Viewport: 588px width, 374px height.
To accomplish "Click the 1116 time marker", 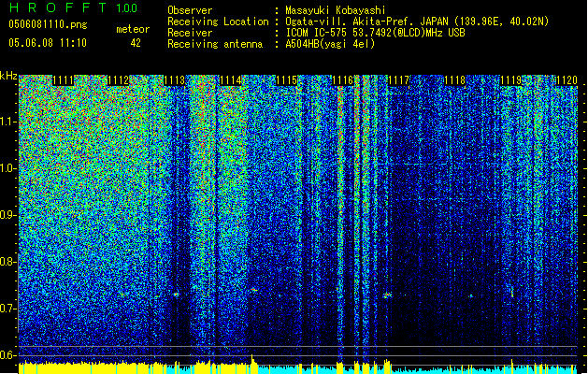I will [x=342, y=80].
